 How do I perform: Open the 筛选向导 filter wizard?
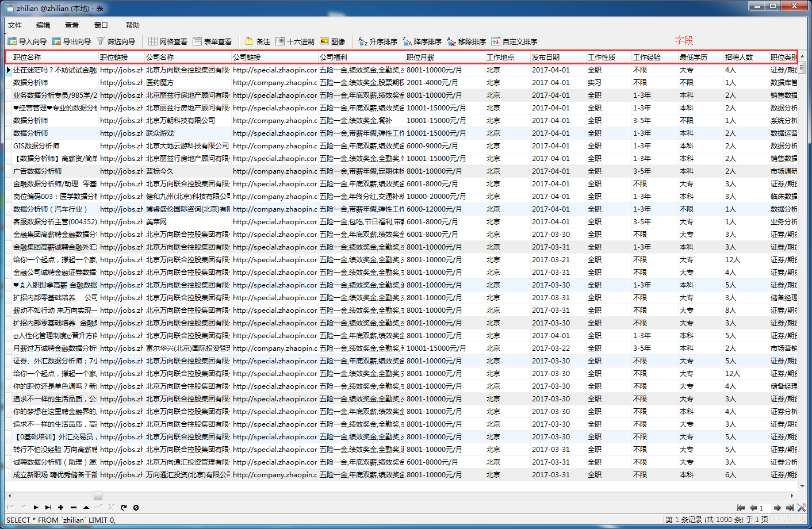pyautogui.click(x=116, y=41)
